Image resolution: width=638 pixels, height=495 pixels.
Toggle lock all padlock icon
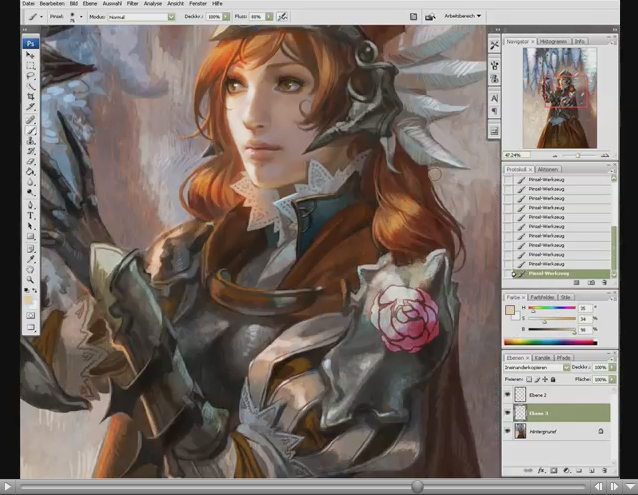tap(553, 379)
